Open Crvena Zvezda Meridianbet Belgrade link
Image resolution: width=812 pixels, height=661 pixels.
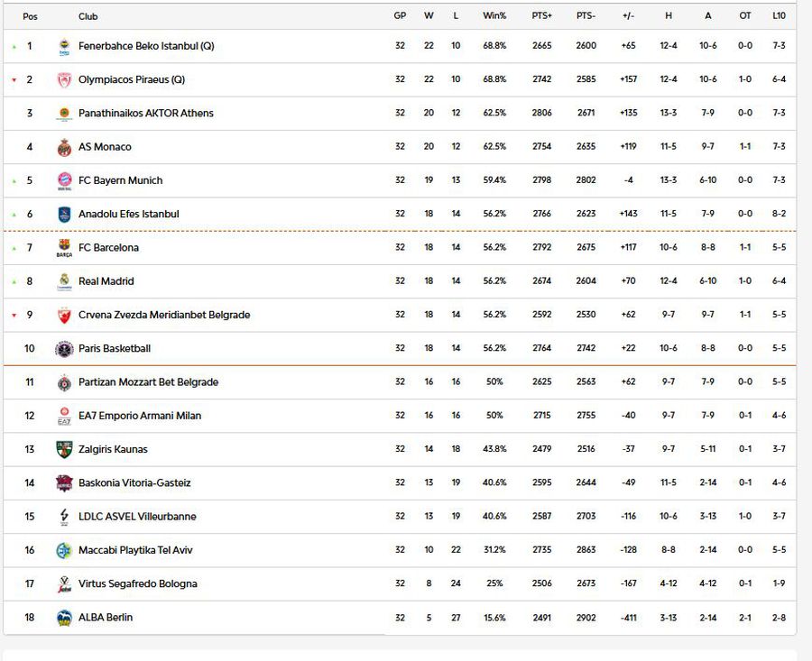(164, 316)
